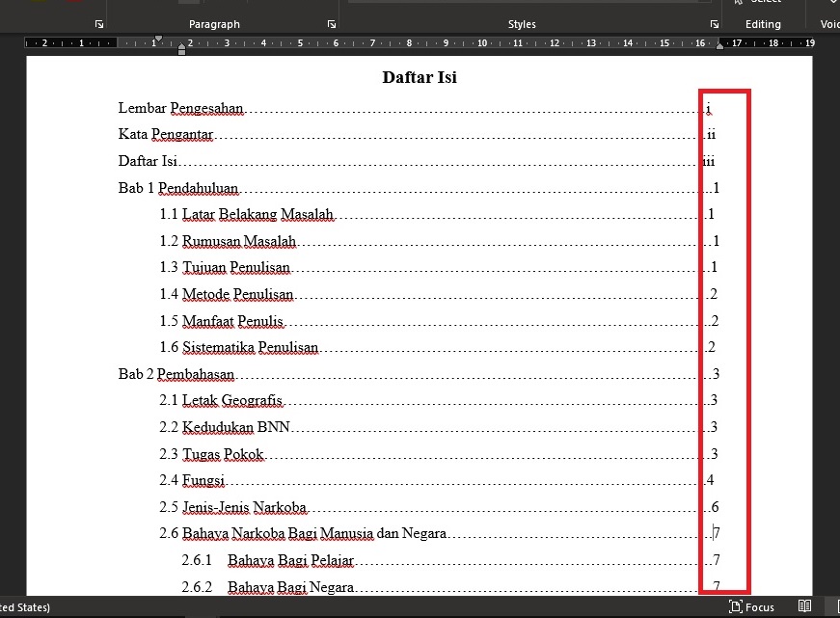Image resolution: width=840 pixels, height=618 pixels.
Task: Click 1.4 Metode Penulisan line
Action: (x=438, y=294)
